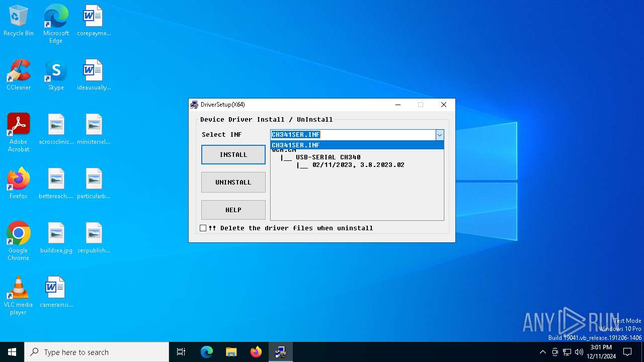
Task: Select the acrossclinic image file icon
Action: coord(56,130)
